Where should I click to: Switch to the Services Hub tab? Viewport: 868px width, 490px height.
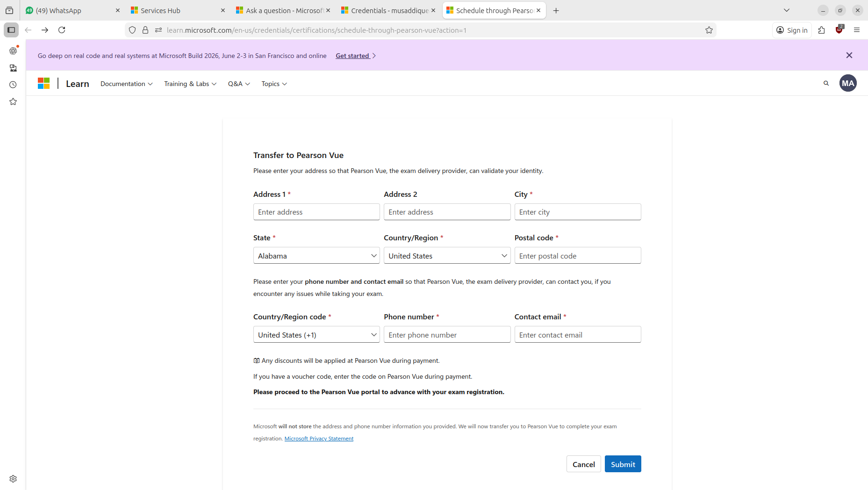coord(178,10)
